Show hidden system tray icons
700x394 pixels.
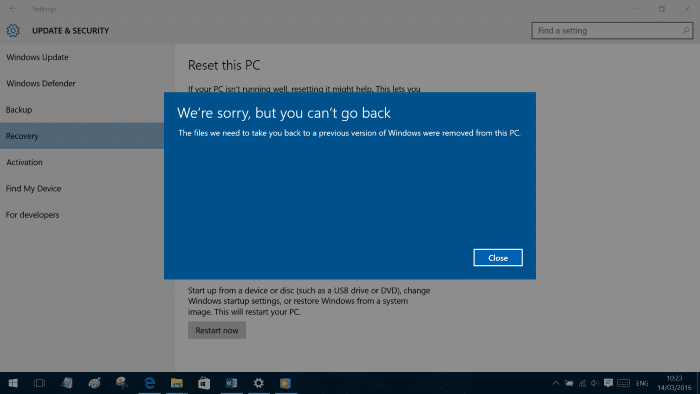pos(556,383)
